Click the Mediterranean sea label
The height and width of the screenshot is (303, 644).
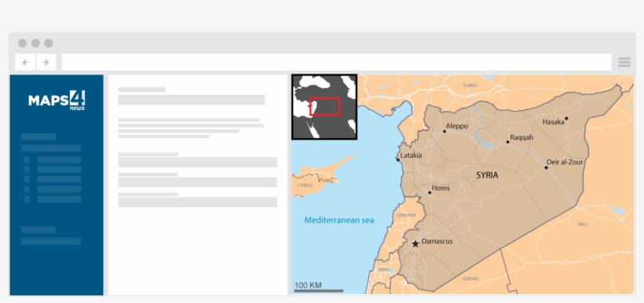coord(339,220)
